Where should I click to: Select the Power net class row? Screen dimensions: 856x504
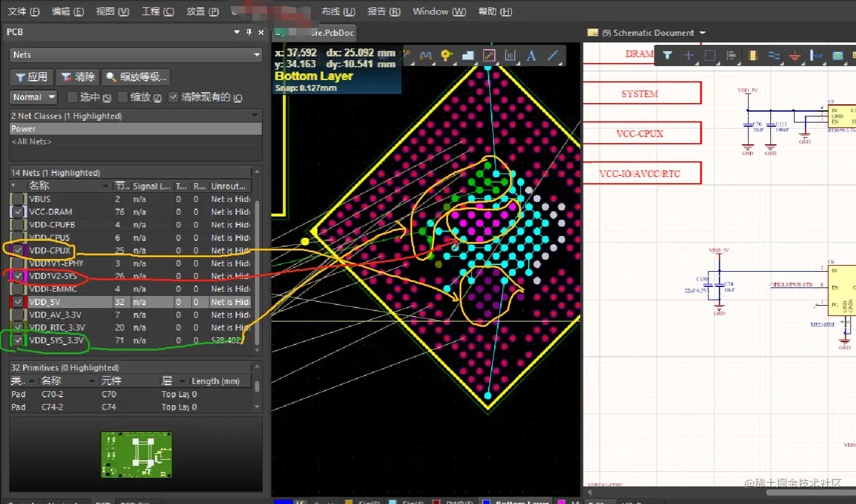(x=136, y=129)
